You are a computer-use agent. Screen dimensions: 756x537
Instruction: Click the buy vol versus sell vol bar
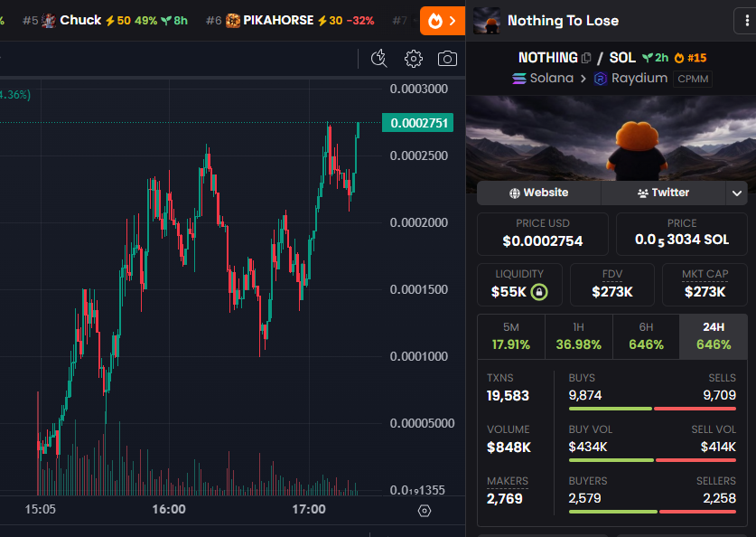click(x=652, y=460)
